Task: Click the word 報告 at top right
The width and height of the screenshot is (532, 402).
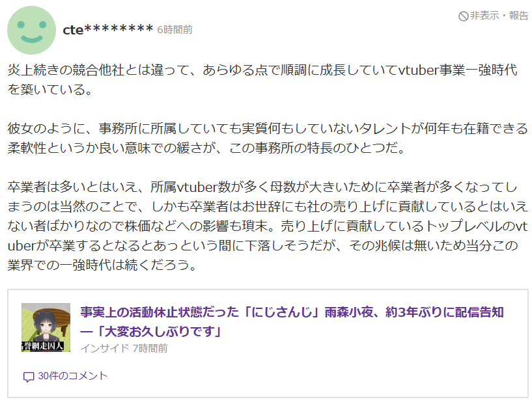Action: [519, 16]
